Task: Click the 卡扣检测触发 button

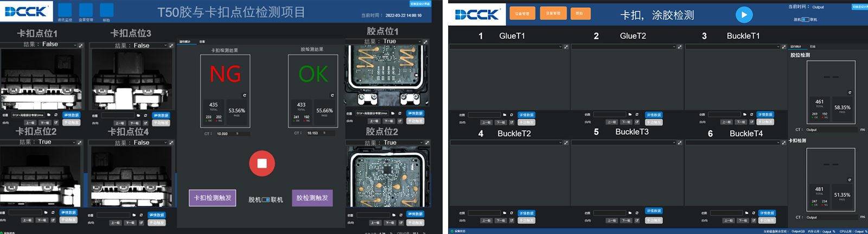Action: point(213,198)
